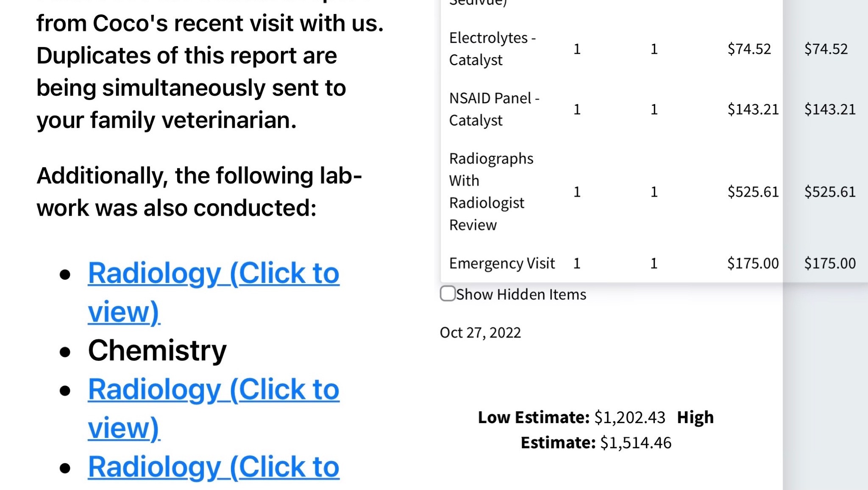The height and width of the screenshot is (490, 868).
Task: Click the Show Hidden Items label
Action: 521,294
